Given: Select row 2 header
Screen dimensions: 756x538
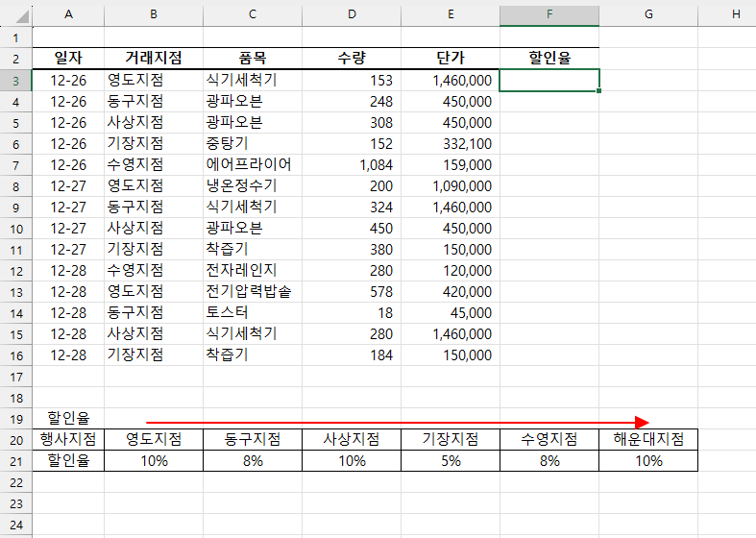Looking at the screenshot, I should (x=16, y=59).
